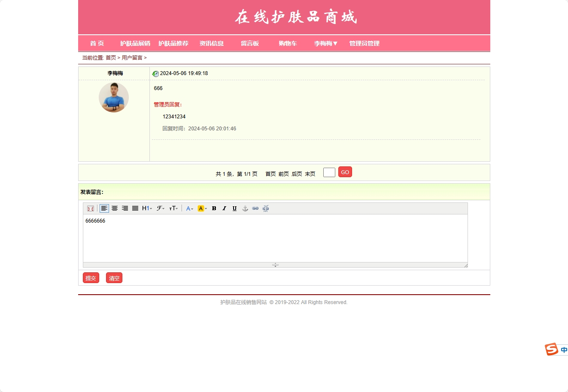The width and height of the screenshot is (568, 392).
Task: Open 首页 from the breadcrumb navigation
Action: pos(111,57)
